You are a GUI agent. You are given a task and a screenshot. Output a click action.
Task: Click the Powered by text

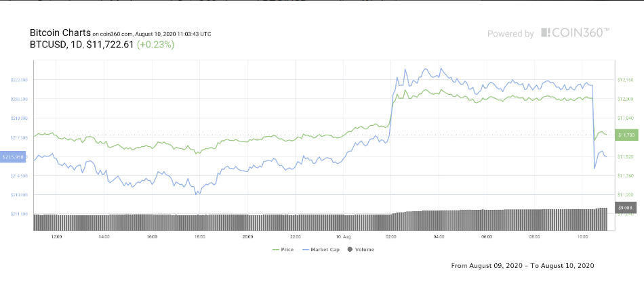coord(510,33)
